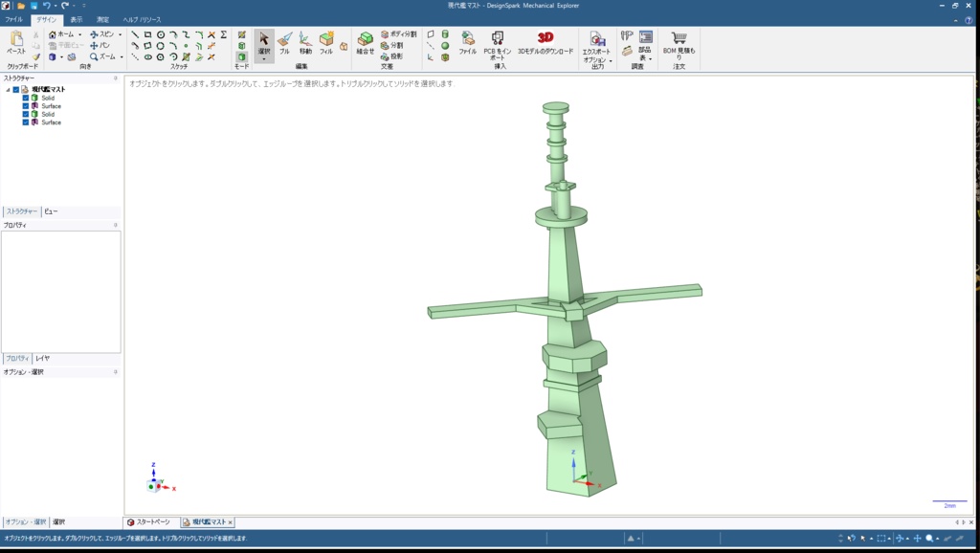The image size is (980, 553).
Task: Click the Project (投影) tool
Action: coord(391,56)
